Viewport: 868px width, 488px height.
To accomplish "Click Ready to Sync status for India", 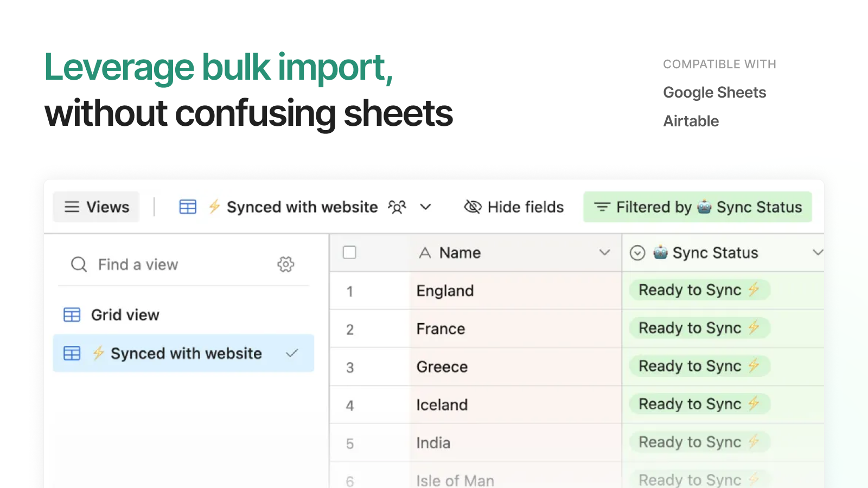I will click(x=700, y=442).
